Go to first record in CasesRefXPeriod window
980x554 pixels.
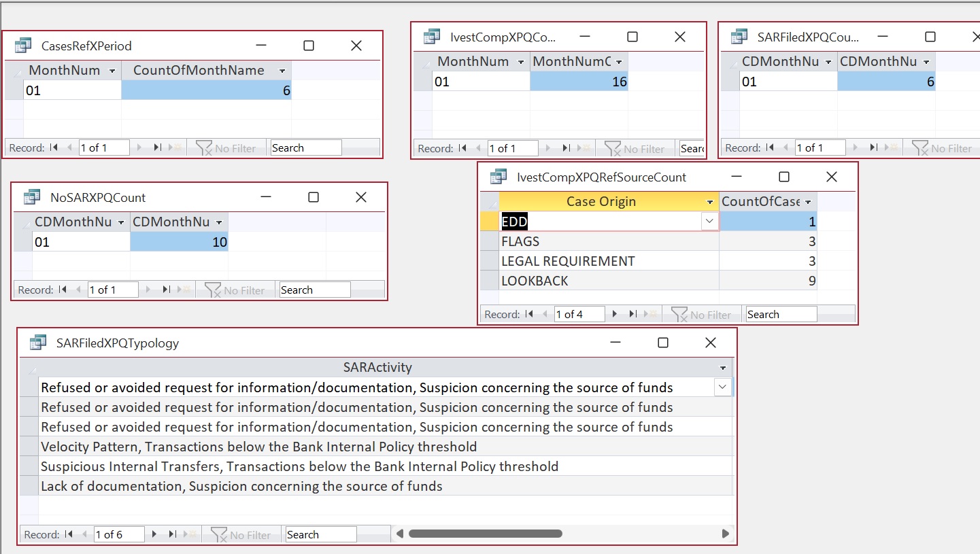click(x=54, y=148)
